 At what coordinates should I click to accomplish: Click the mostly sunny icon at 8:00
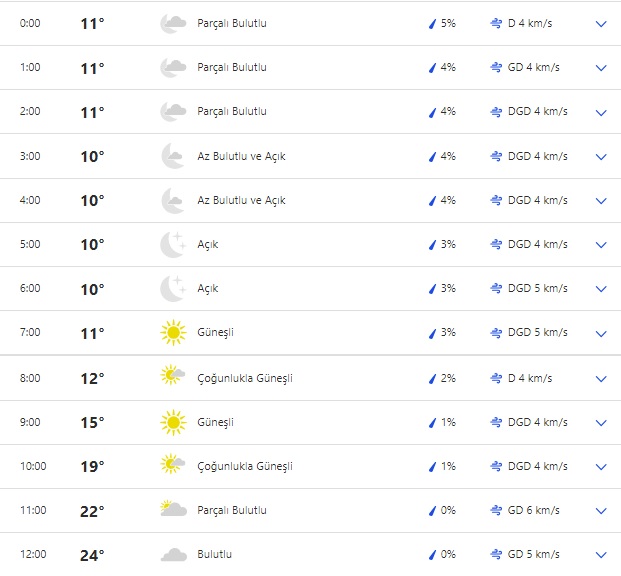click(173, 378)
